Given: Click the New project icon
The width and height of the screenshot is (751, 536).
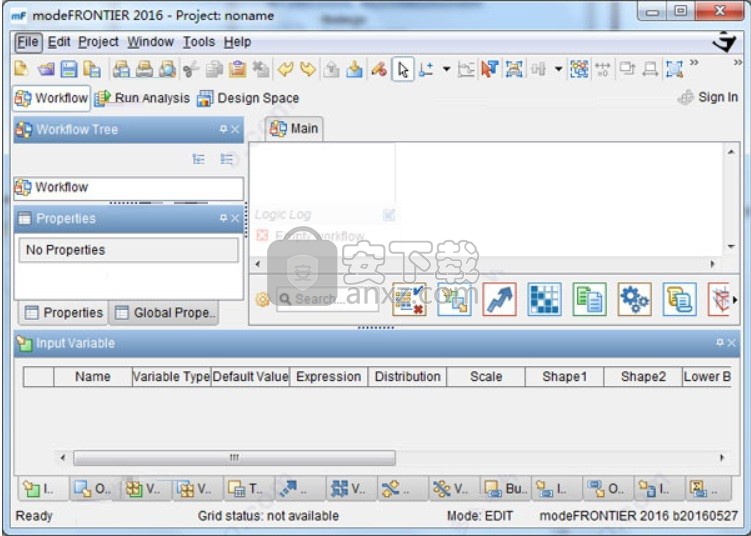Looking at the screenshot, I should [21, 69].
